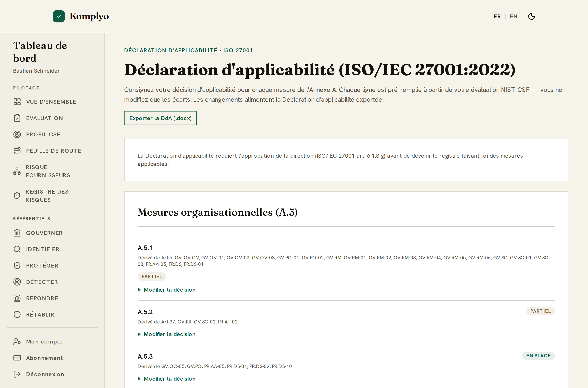Click the Gouverner building icon
This screenshot has width=588, height=388.
[17, 233]
